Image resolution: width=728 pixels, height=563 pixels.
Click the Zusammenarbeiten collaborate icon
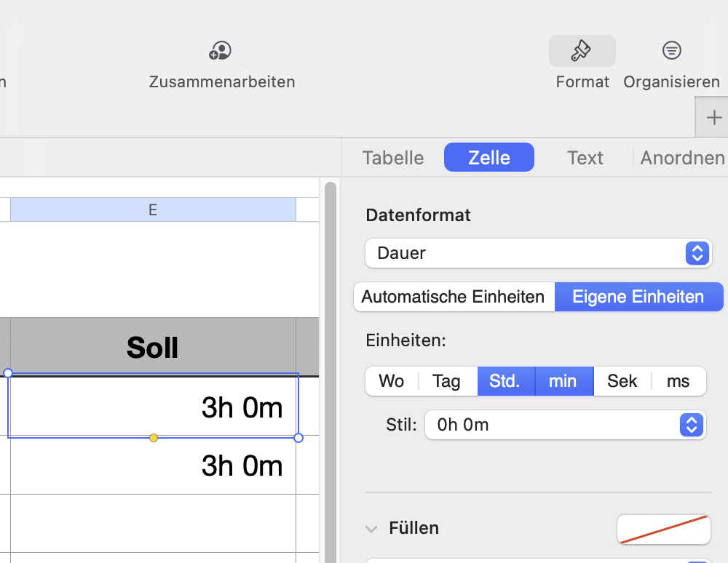pyautogui.click(x=221, y=51)
